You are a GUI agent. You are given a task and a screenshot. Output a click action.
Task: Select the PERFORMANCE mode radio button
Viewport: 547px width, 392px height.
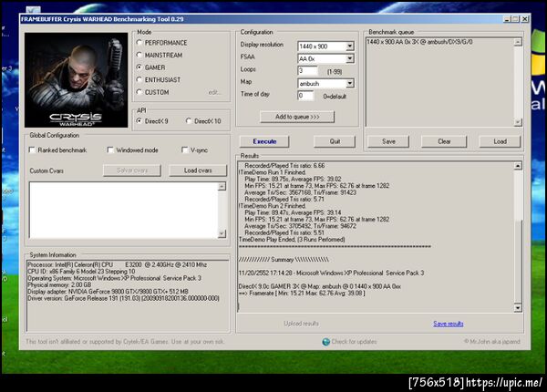click(x=139, y=43)
